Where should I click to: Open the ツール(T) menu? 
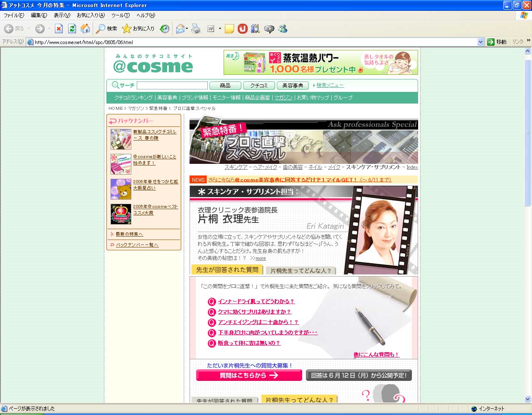click(x=120, y=15)
